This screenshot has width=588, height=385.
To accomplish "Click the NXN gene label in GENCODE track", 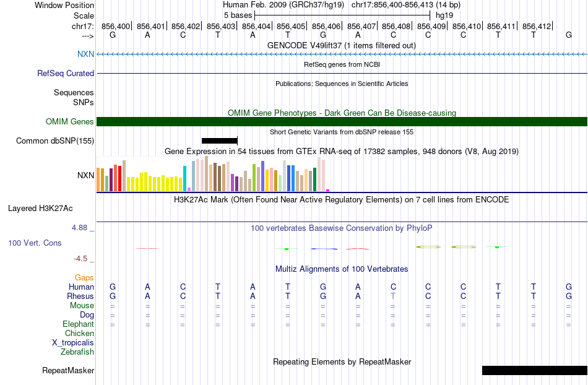I will pyautogui.click(x=85, y=54).
